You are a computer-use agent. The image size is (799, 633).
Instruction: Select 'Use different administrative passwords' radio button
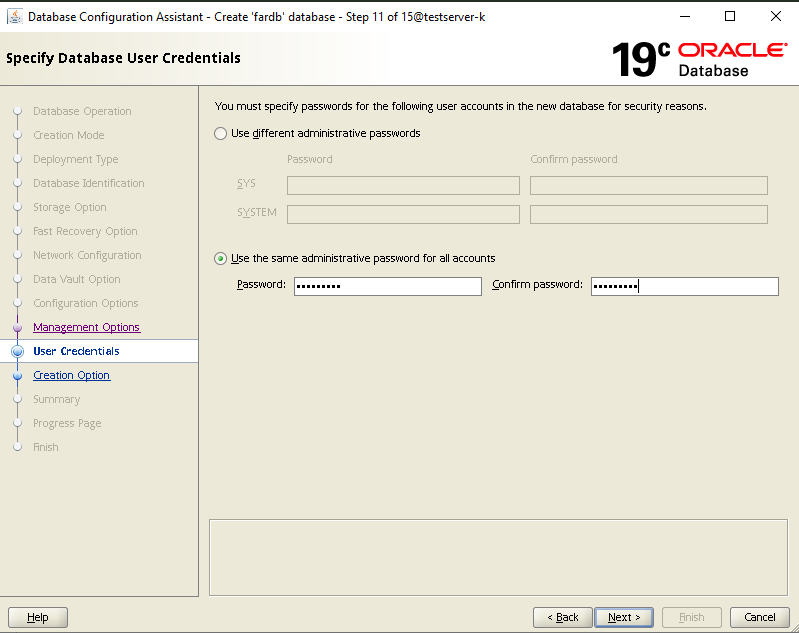(220, 134)
